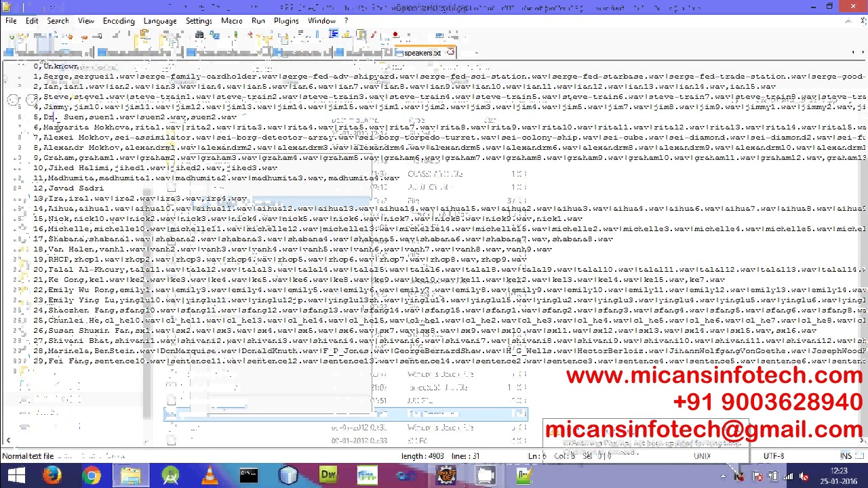Open the Encoding menu
This screenshot has width=868, height=488.
(119, 20)
